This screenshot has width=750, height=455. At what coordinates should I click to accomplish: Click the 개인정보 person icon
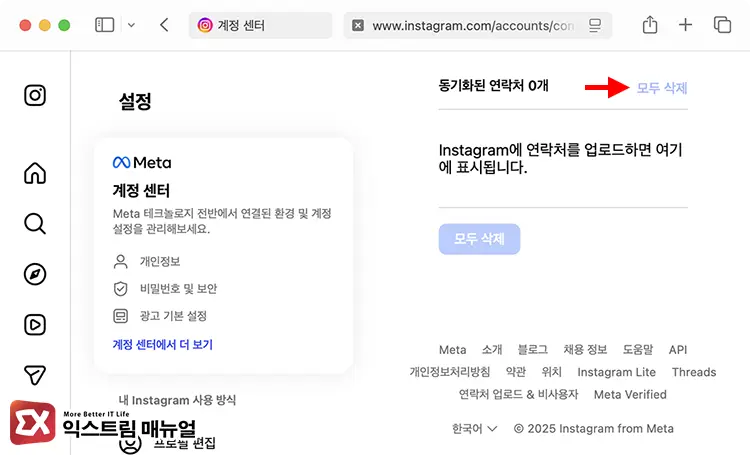point(121,262)
